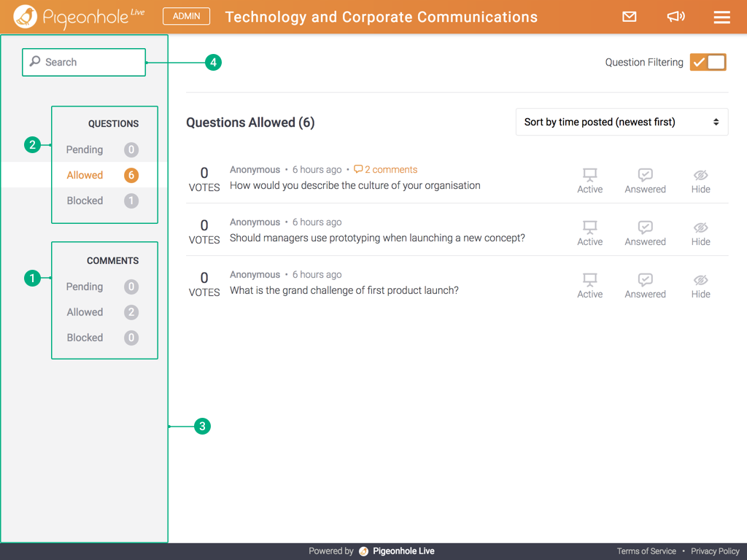The image size is (747, 560).
Task: Disable the Question Filtering toggle
Action: 708,62
